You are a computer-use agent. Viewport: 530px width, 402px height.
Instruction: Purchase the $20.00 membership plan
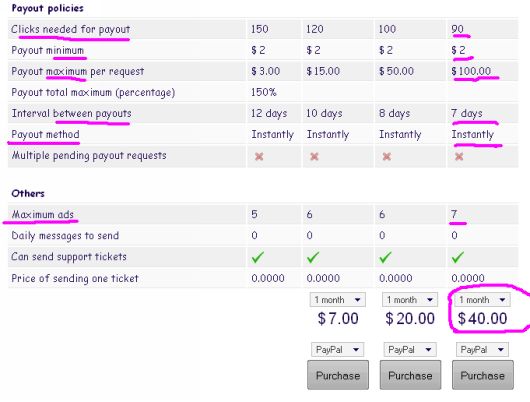pos(410,375)
